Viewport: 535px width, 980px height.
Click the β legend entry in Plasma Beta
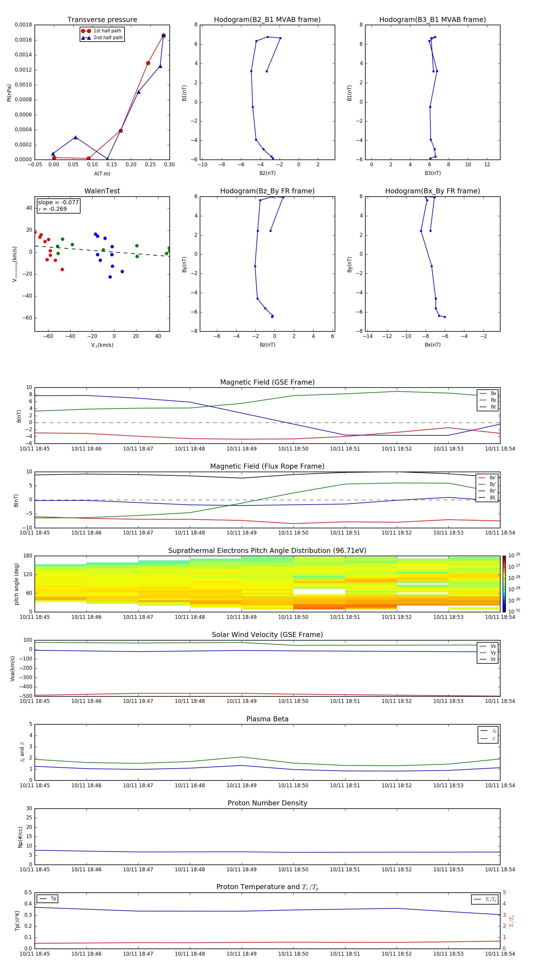[x=488, y=739]
